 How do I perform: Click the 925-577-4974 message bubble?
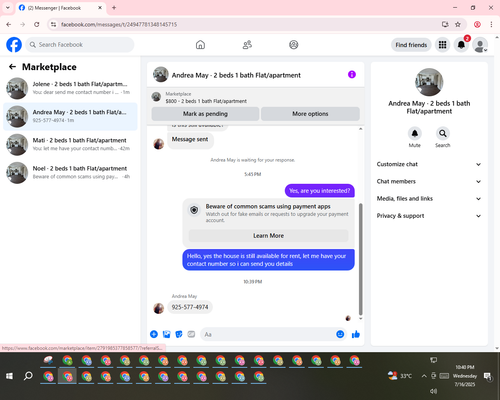pos(190,307)
